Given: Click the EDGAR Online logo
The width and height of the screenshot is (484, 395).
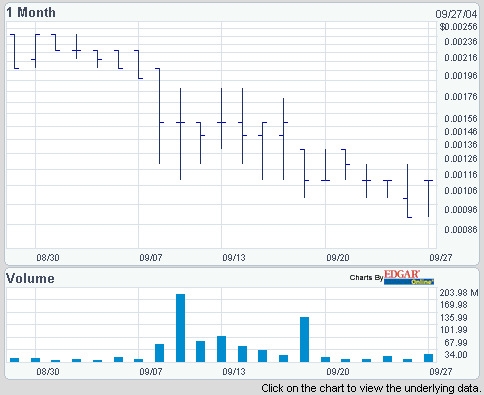Looking at the screenshot, I should pos(409,277).
